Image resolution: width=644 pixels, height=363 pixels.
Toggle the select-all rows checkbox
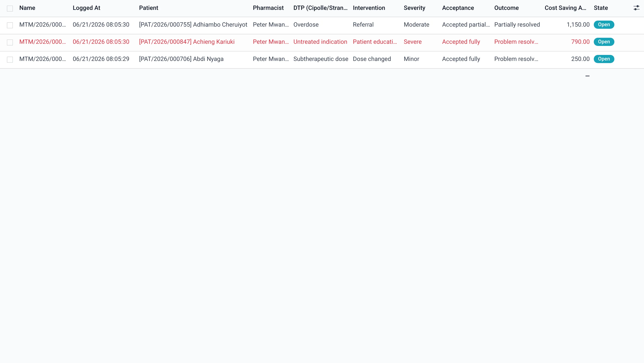coord(10,9)
